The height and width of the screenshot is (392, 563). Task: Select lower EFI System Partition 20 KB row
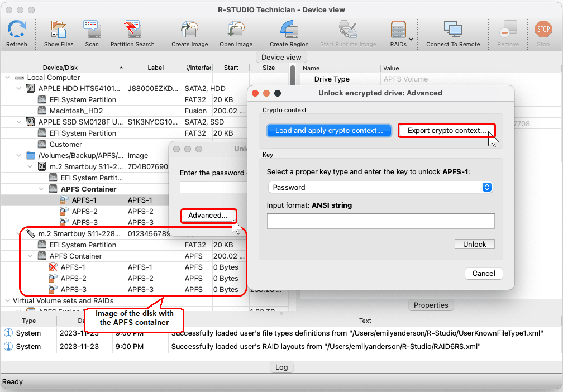point(124,245)
